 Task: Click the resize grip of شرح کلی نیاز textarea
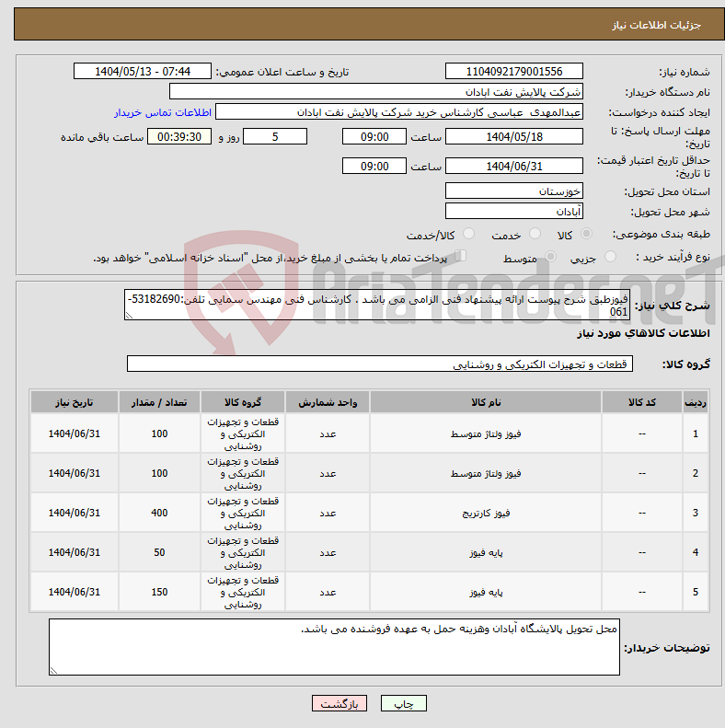(x=130, y=316)
